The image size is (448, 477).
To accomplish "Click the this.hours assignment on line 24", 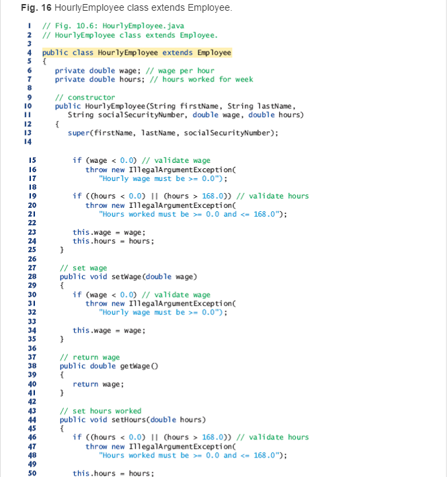I will 113,242.
